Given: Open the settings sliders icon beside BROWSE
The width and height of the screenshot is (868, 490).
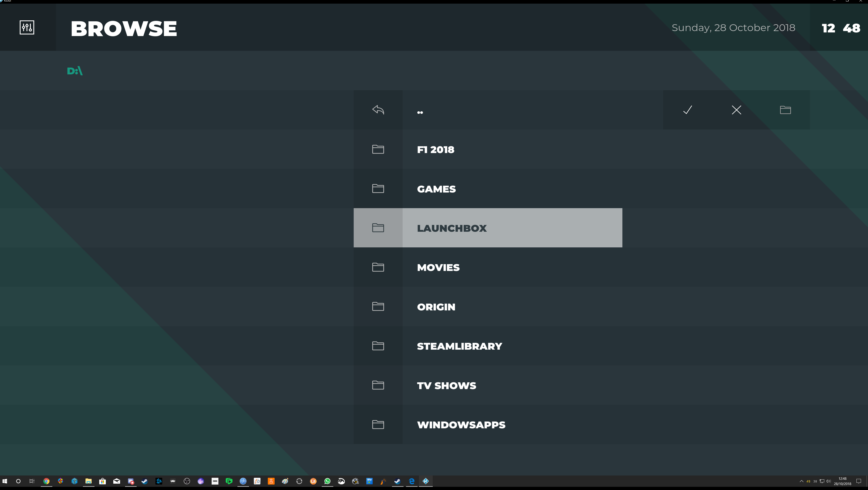Looking at the screenshot, I should (x=27, y=27).
